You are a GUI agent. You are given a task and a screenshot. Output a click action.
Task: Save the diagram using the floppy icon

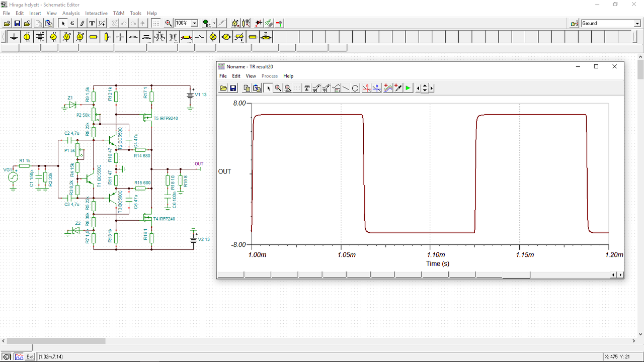pos(233,88)
